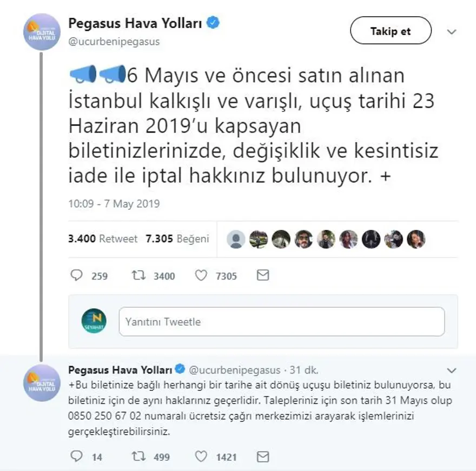476x471 pixels.
Task: Retweet the main Pegasus tweet
Action: click(139, 276)
